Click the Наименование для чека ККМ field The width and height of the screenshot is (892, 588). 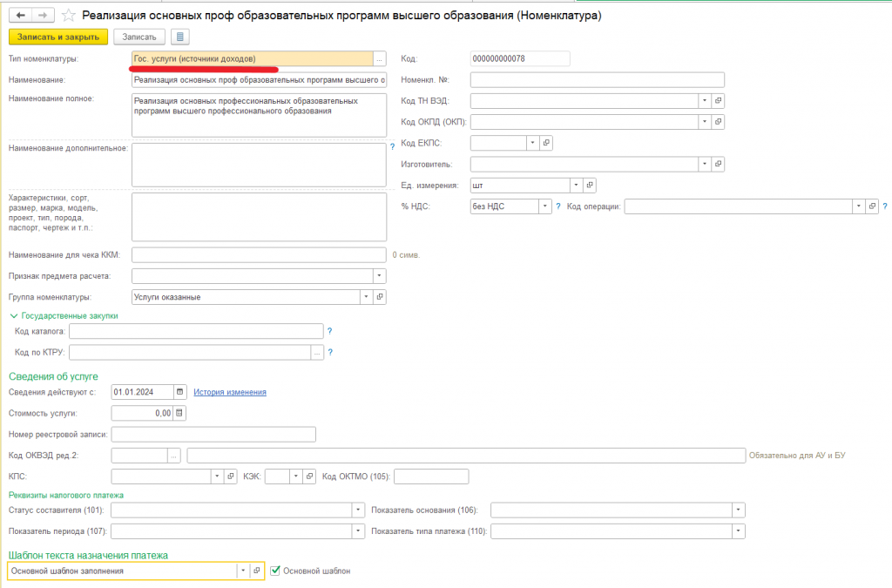[259, 254]
